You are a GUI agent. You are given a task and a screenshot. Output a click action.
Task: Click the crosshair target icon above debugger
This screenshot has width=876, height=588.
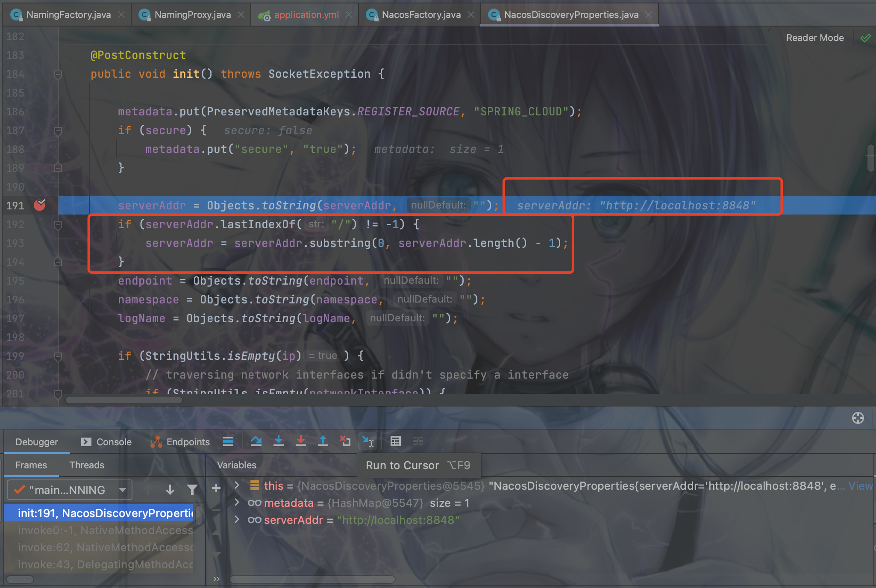click(858, 418)
